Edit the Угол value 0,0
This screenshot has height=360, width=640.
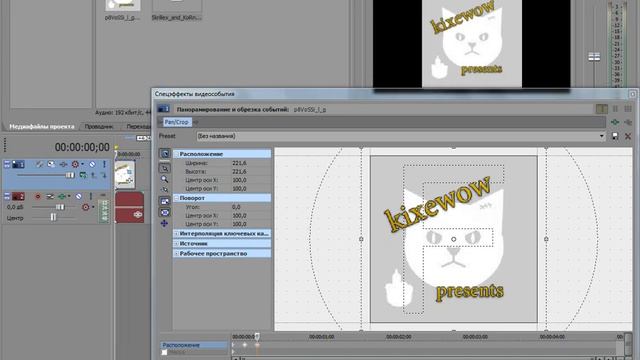coord(236,207)
